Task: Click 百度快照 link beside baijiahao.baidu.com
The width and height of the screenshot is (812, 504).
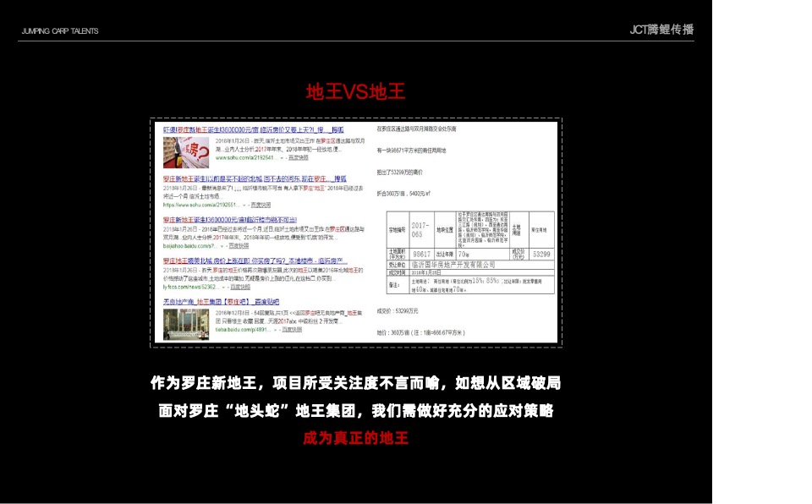Action: (x=239, y=245)
